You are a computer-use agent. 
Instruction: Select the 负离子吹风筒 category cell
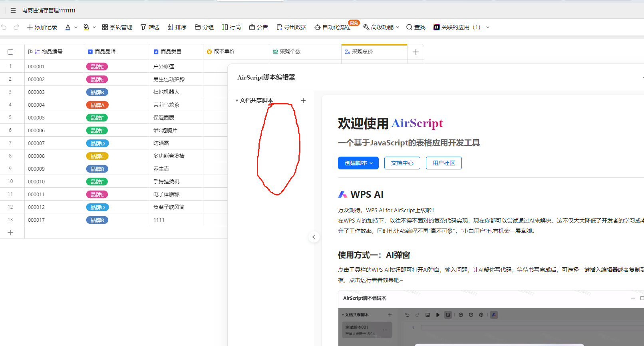click(177, 207)
